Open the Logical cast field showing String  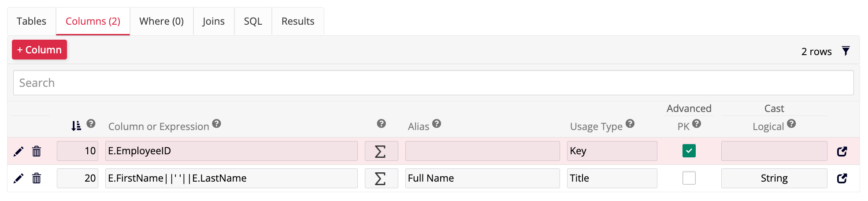774,179
